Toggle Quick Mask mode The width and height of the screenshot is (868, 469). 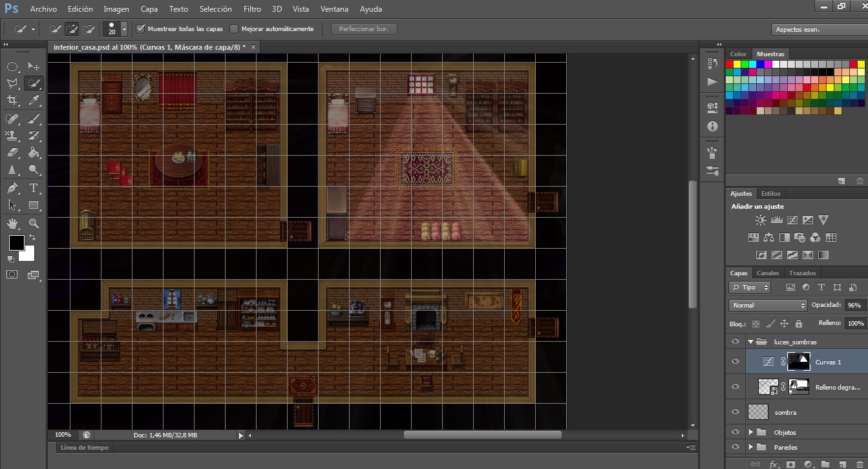click(12, 275)
